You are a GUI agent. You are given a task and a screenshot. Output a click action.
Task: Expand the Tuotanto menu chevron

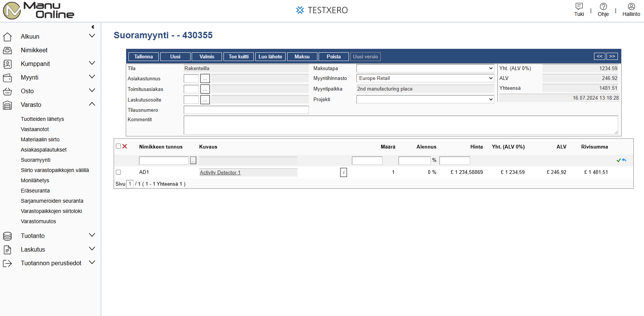[92, 235]
